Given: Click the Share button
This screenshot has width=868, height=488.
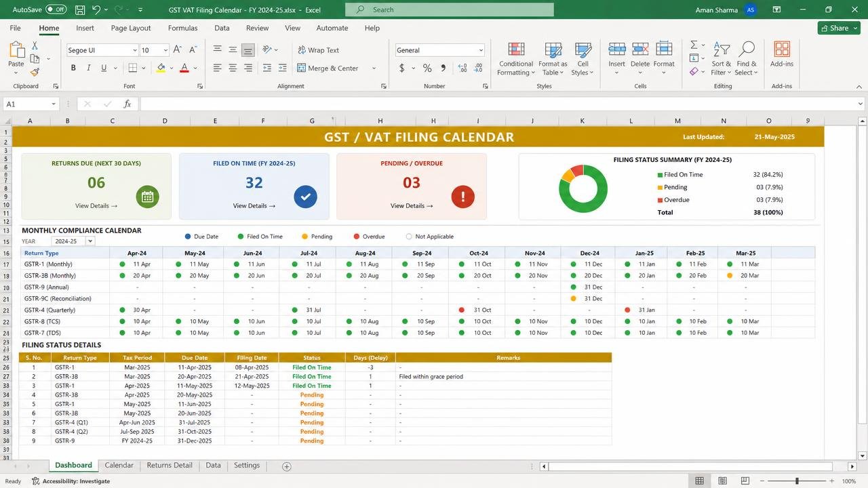Looking at the screenshot, I should (840, 28).
